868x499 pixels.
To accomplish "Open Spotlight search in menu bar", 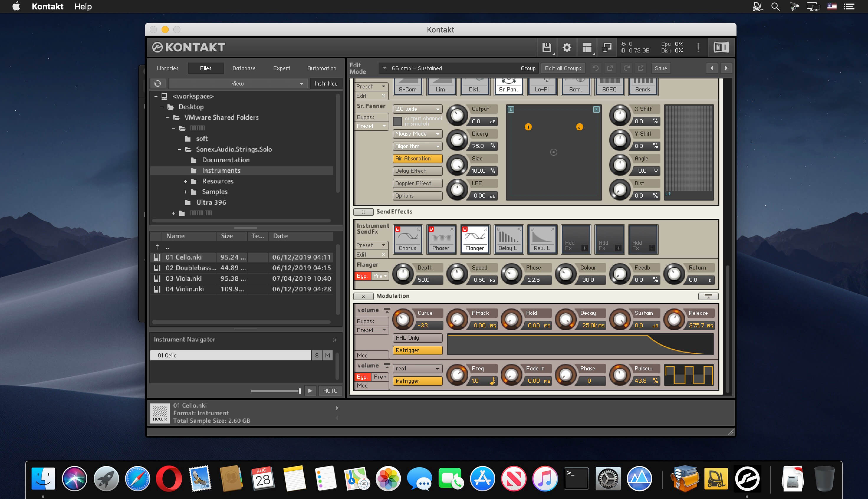I will point(775,6).
